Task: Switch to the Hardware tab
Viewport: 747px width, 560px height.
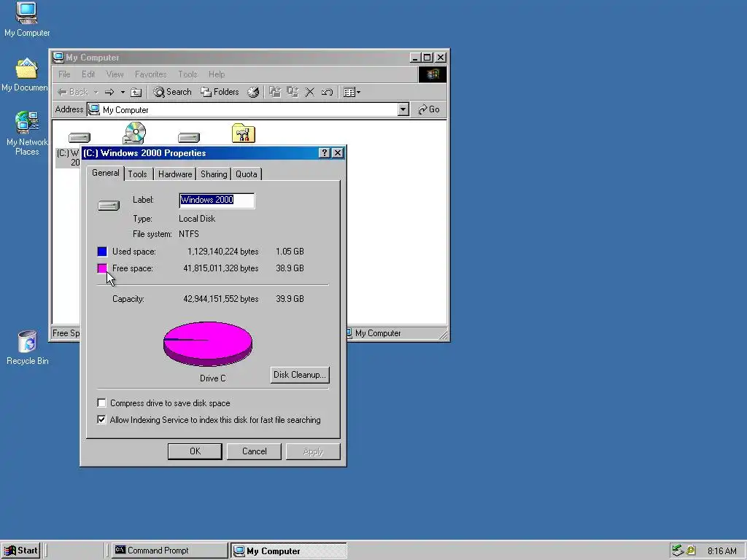Action: pyautogui.click(x=175, y=174)
